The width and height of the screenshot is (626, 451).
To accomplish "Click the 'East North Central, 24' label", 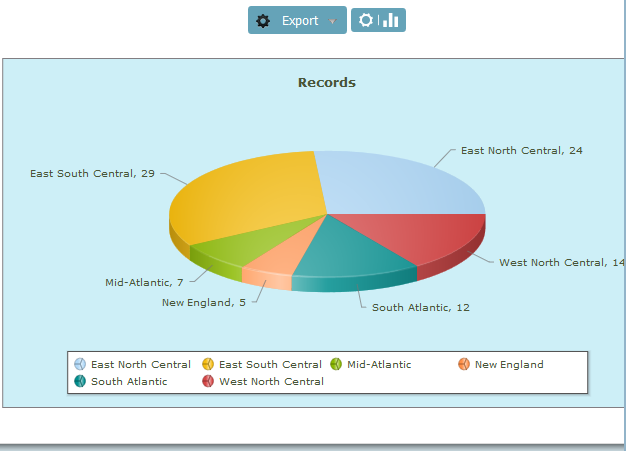I will coord(521,150).
